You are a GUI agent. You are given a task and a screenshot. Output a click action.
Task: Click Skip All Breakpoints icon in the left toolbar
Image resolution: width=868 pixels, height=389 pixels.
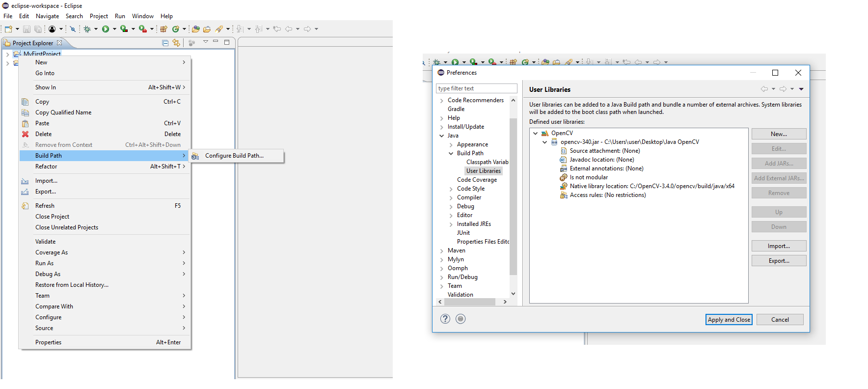click(73, 29)
